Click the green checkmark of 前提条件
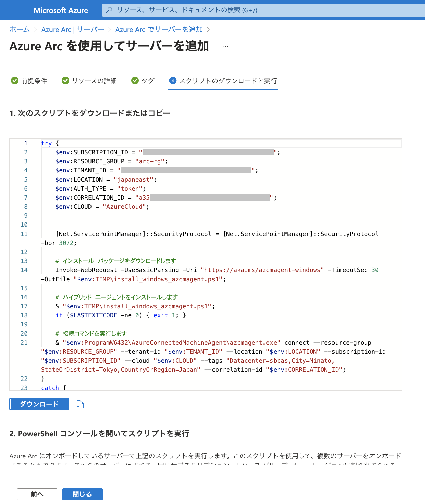The width and height of the screenshot is (425, 504). coord(15,81)
